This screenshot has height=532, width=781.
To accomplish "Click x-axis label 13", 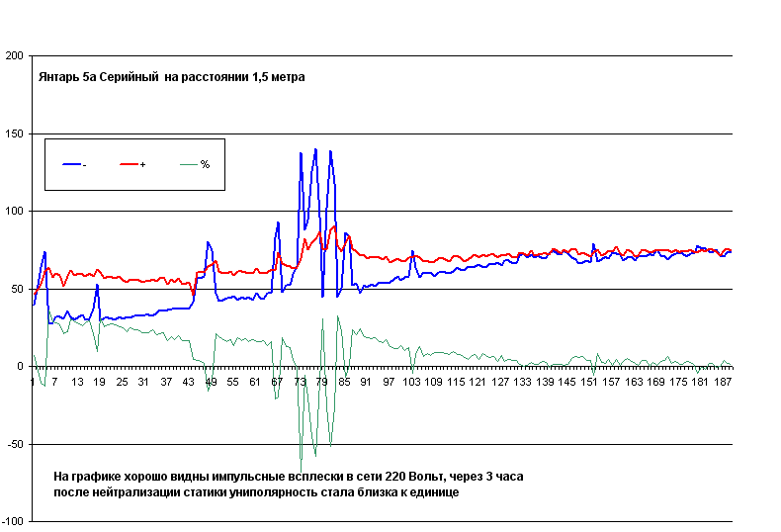I will pyautogui.click(x=77, y=382).
